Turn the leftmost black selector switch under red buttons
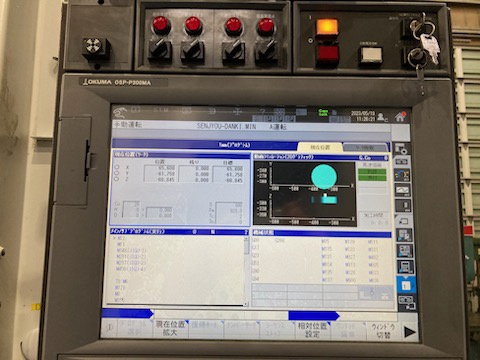Image resolution: width=480 pixels, height=360 pixels. click(160, 51)
